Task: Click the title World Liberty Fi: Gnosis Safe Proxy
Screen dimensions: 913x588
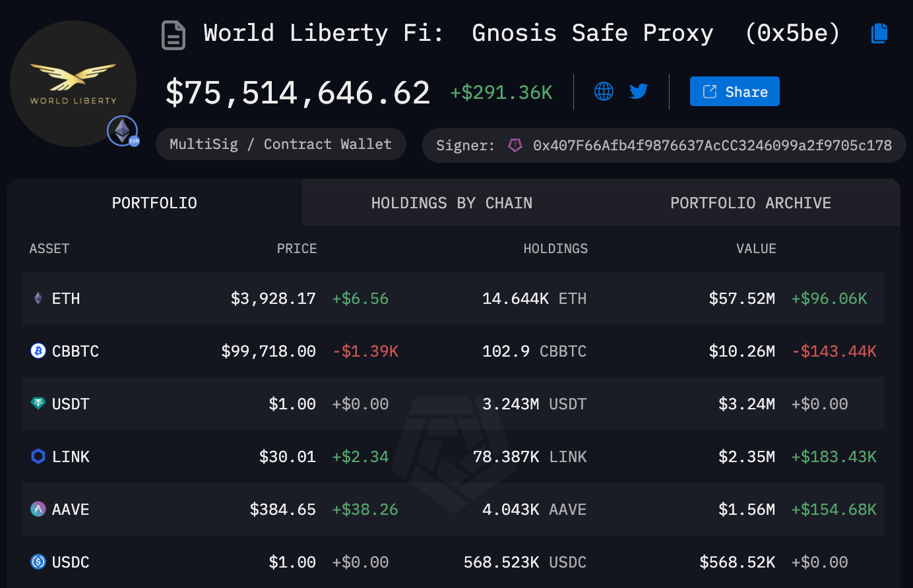Action: point(458,33)
